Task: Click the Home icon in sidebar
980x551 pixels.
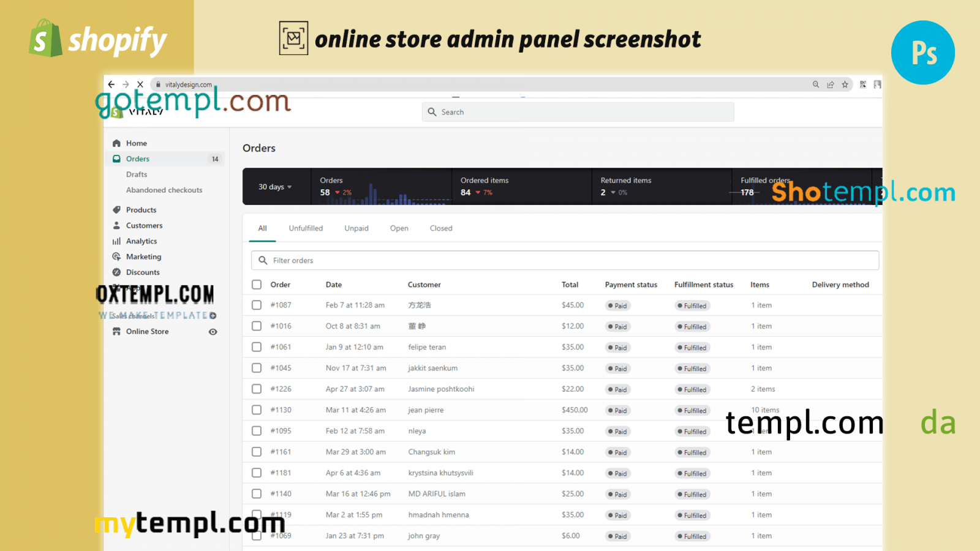Action: [116, 143]
